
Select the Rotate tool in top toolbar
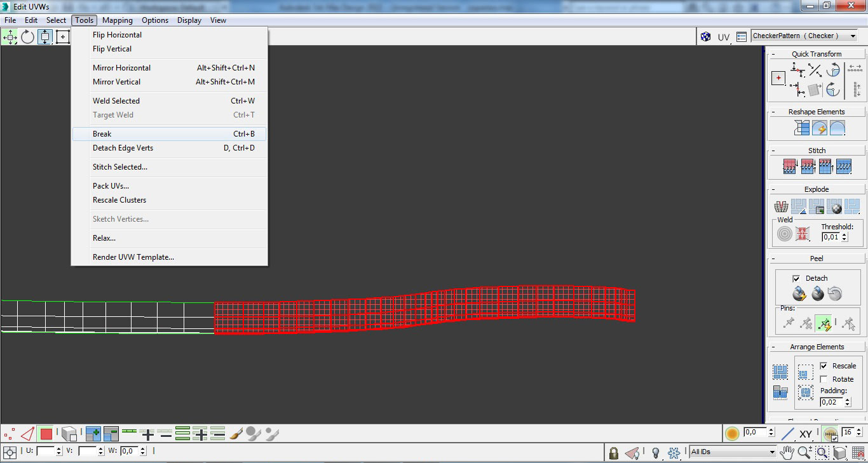pos(27,37)
